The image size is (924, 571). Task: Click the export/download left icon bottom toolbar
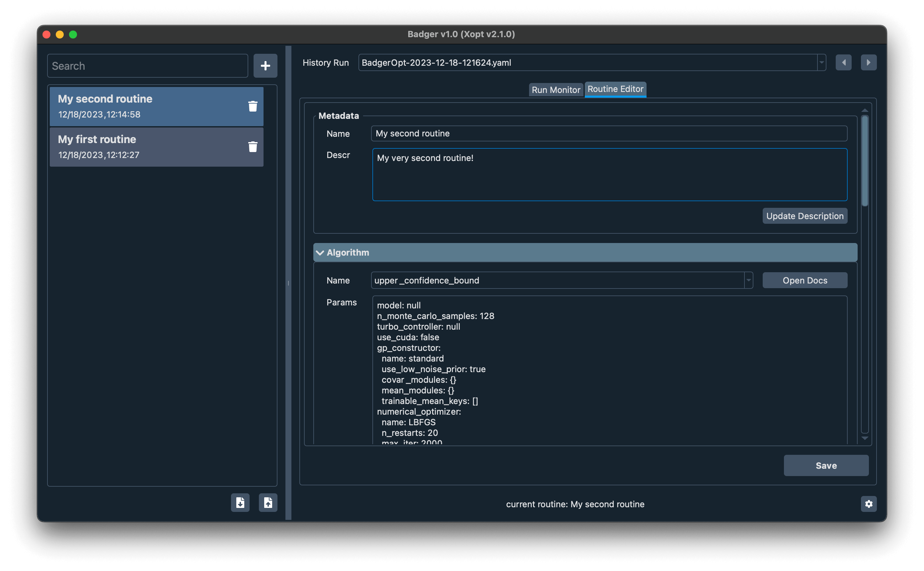[240, 502]
